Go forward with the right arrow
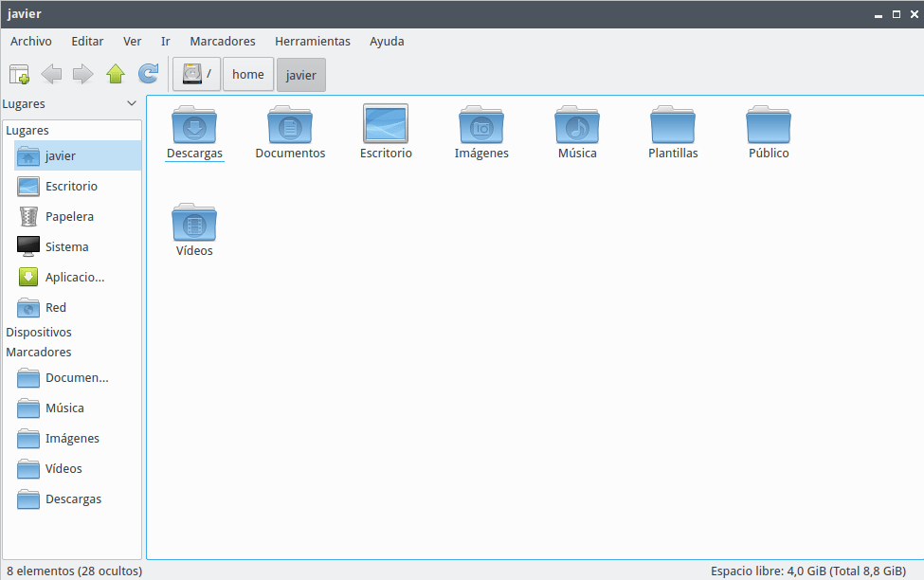The height and width of the screenshot is (580, 924). click(83, 74)
